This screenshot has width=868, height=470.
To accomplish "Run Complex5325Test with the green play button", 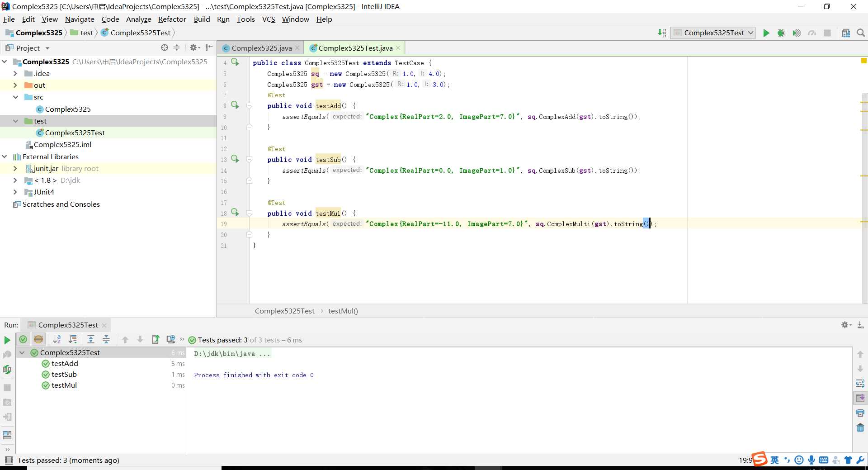I will pos(766,33).
